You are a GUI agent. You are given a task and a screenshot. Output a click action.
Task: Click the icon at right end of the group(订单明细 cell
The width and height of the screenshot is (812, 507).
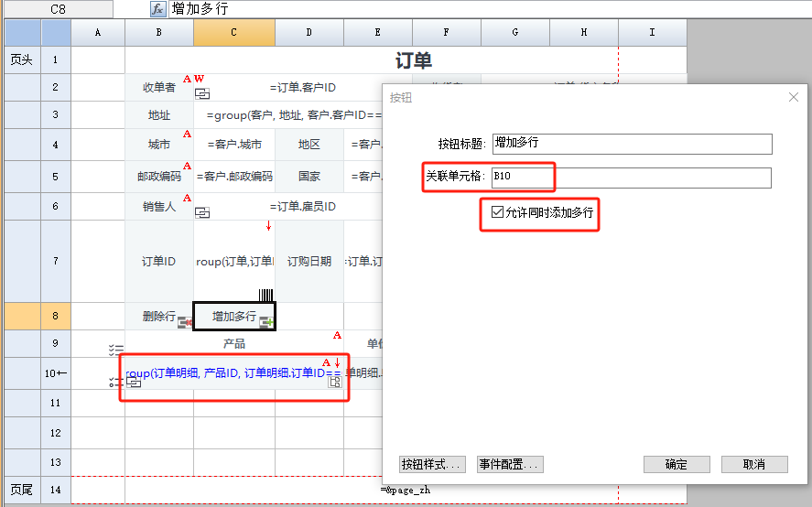tap(335, 382)
